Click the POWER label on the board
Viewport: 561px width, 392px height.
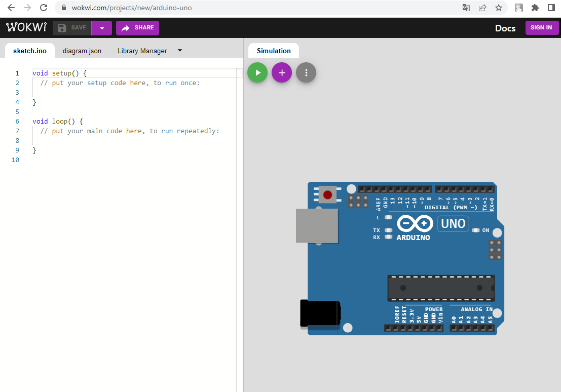pyautogui.click(x=434, y=309)
